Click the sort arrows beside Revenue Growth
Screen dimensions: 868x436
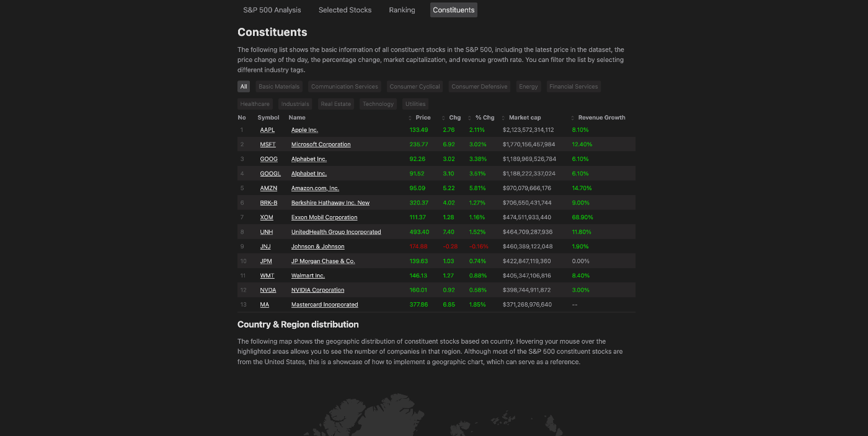click(573, 118)
